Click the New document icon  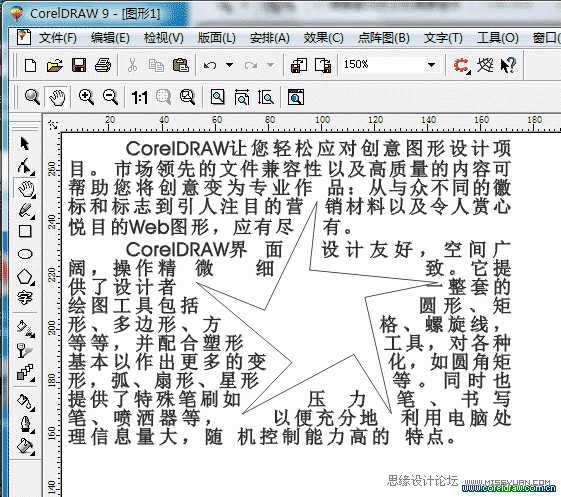tap(30, 65)
